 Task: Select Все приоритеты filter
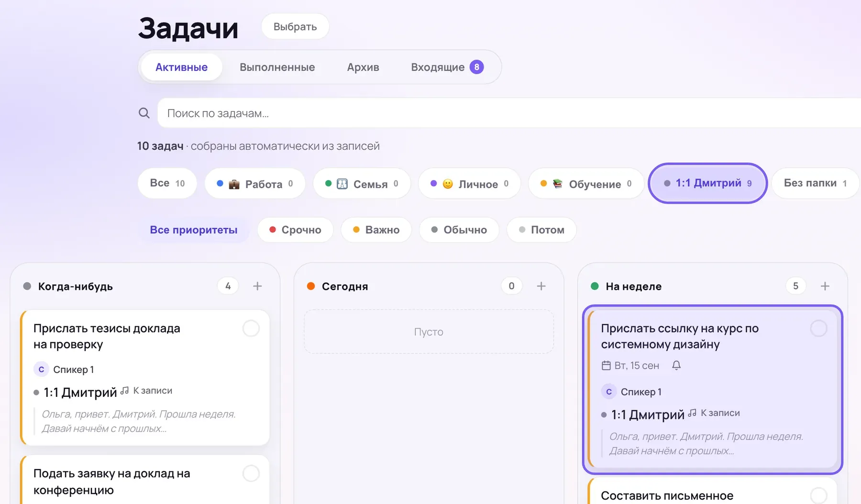193,230
